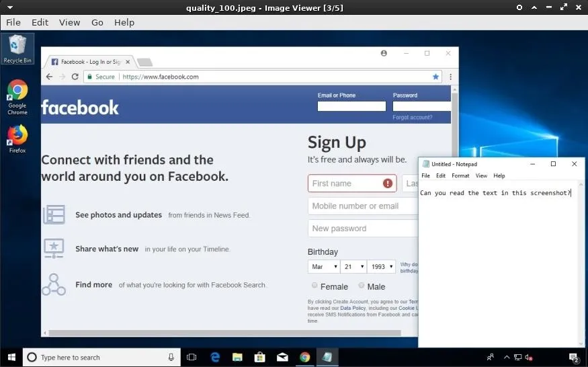
Task: Click the Forgot account? link
Action: tap(412, 118)
